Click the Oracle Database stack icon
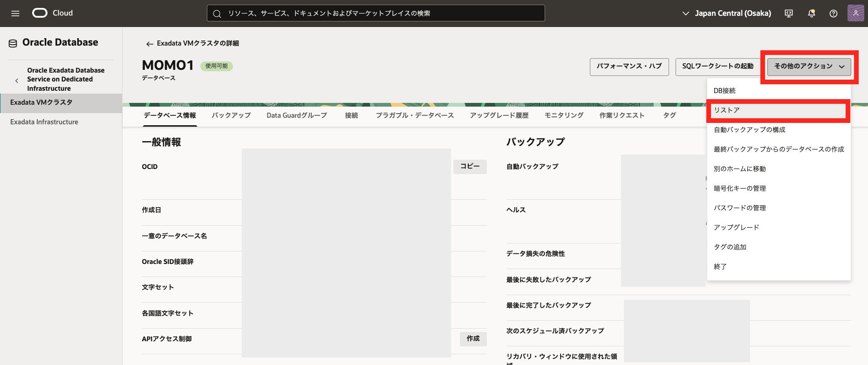 click(x=13, y=43)
